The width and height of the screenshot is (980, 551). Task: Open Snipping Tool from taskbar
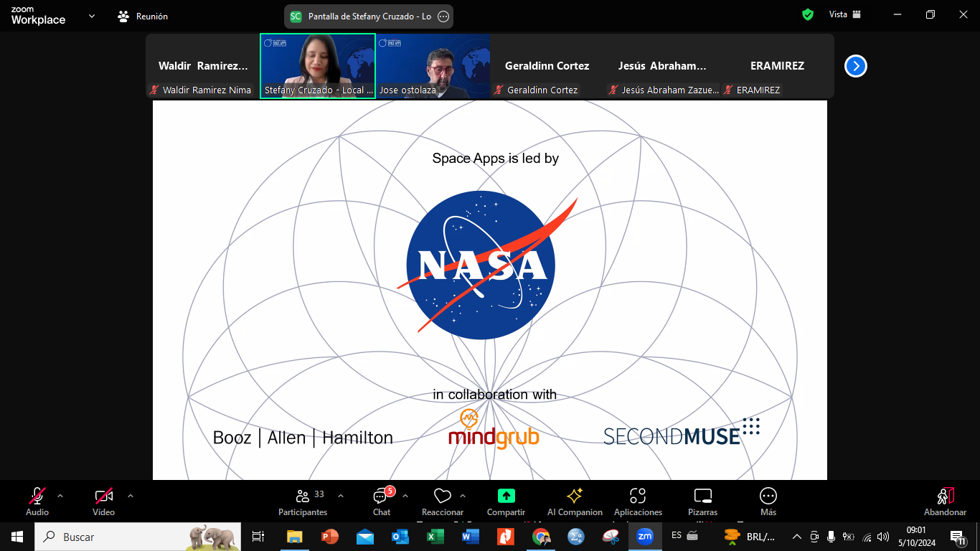[x=611, y=537]
